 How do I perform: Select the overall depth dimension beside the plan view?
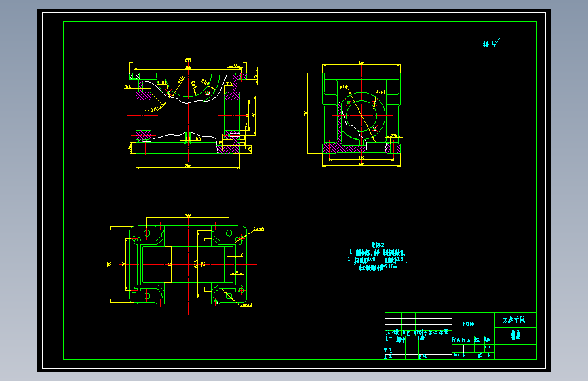click(109, 264)
